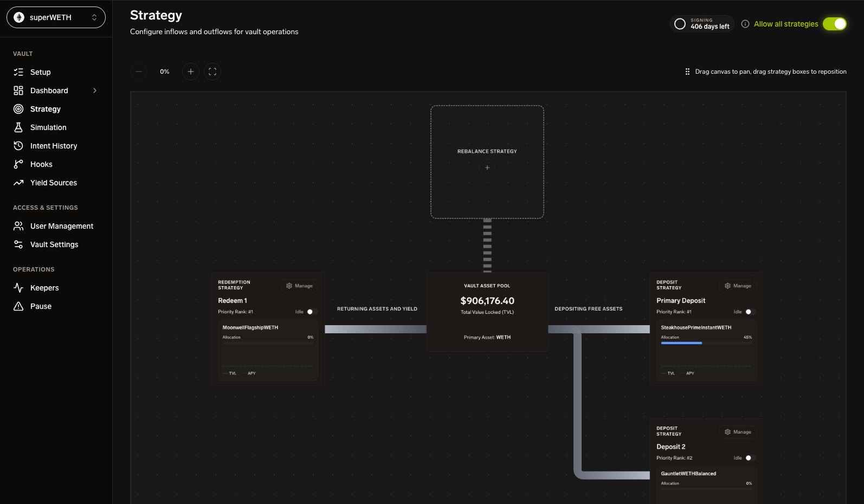Click the Pause warning triangle icon
Viewport: 864px width, 504px height.
(x=18, y=306)
